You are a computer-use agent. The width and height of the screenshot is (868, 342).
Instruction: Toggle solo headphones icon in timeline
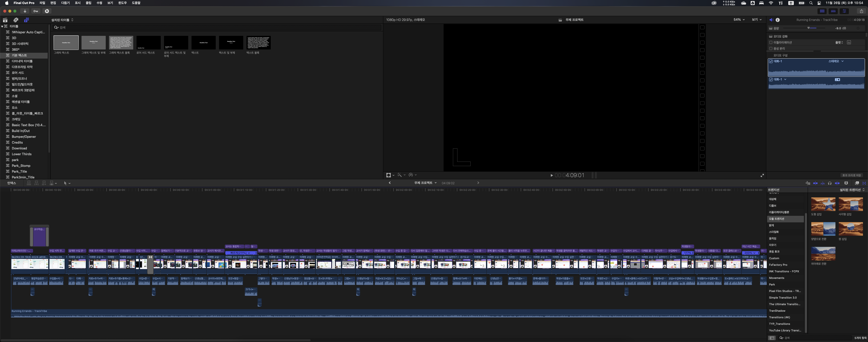point(830,183)
